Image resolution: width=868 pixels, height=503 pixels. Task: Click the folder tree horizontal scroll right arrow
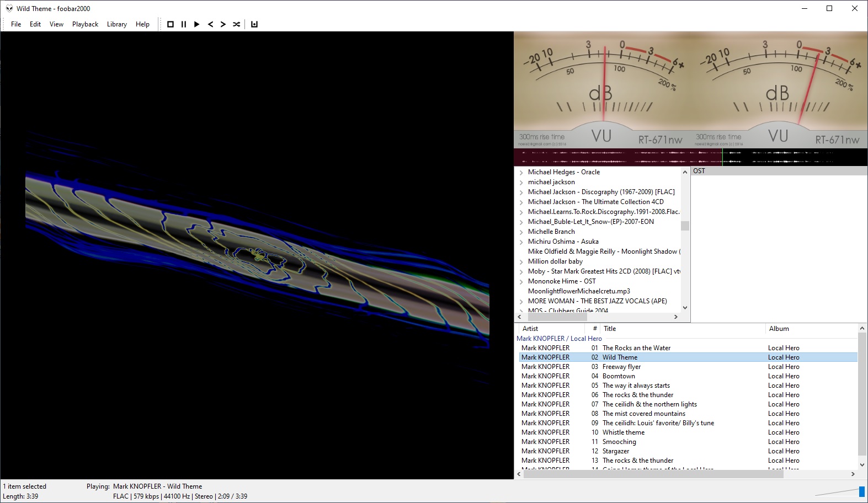pyautogui.click(x=675, y=317)
